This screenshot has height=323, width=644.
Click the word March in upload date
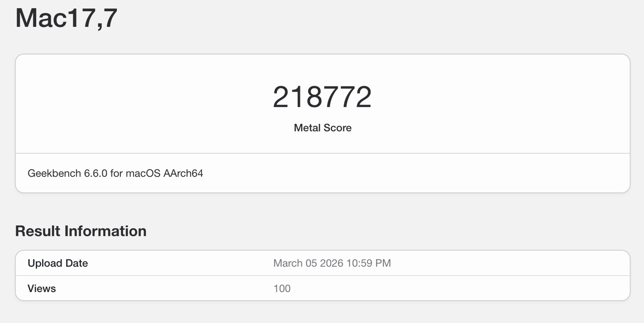click(288, 263)
